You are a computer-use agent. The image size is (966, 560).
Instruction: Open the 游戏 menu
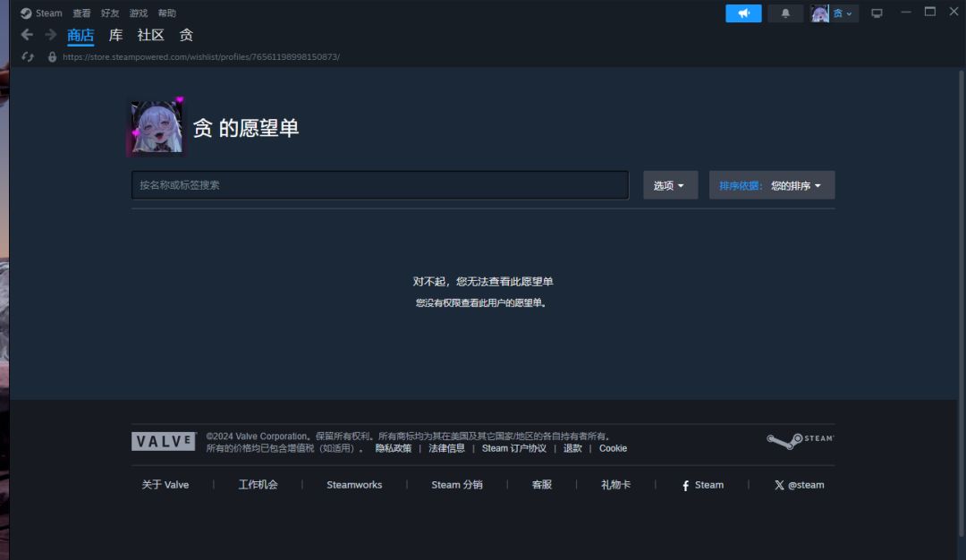[x=138, y=13]
